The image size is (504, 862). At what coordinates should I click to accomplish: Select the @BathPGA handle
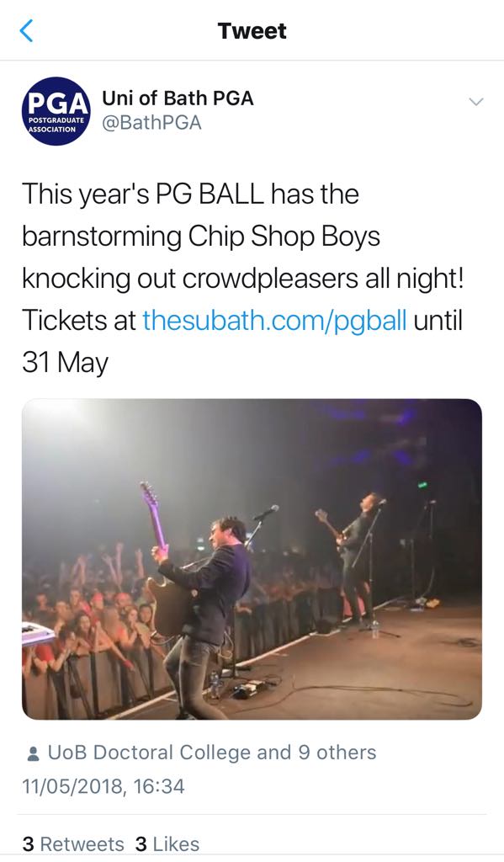tap(151, 123)
